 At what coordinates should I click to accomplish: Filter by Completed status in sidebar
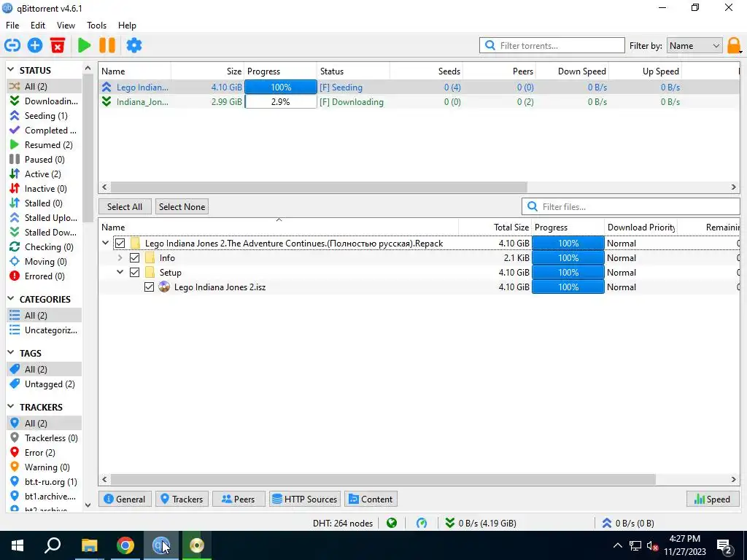44,131
